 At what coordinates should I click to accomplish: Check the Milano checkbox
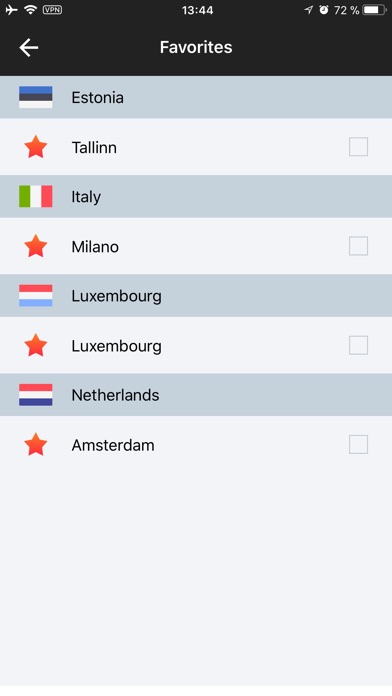[358, 246]
